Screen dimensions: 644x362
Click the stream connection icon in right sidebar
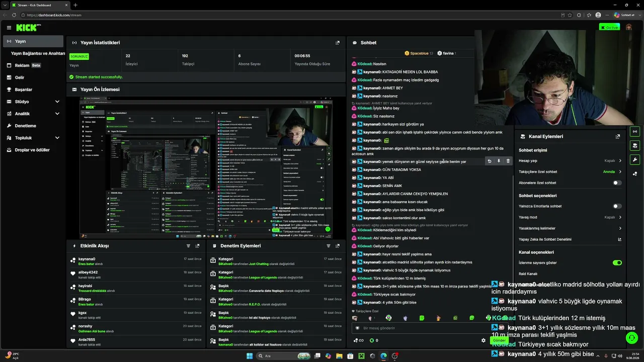[x=635, y=132]
